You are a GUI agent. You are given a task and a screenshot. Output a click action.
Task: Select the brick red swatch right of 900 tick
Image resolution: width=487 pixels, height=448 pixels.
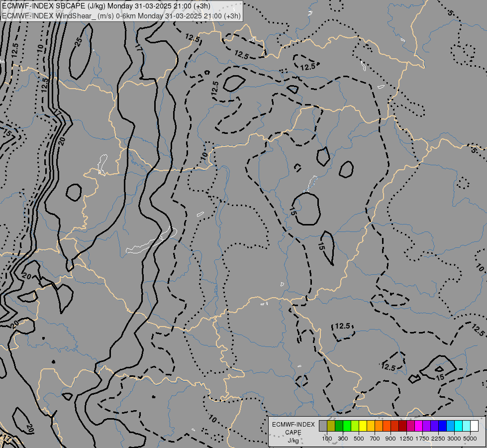[x=395, y=426]
